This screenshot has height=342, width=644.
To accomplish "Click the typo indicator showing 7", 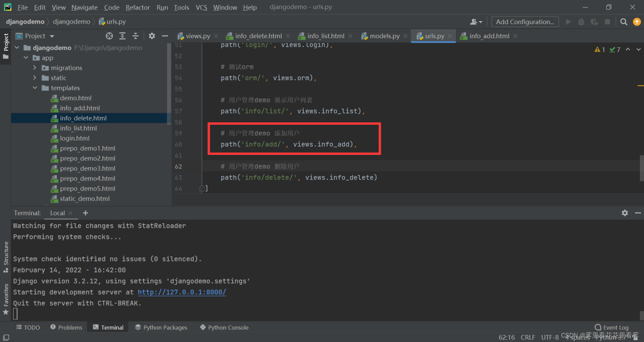I will click(615, 49).
